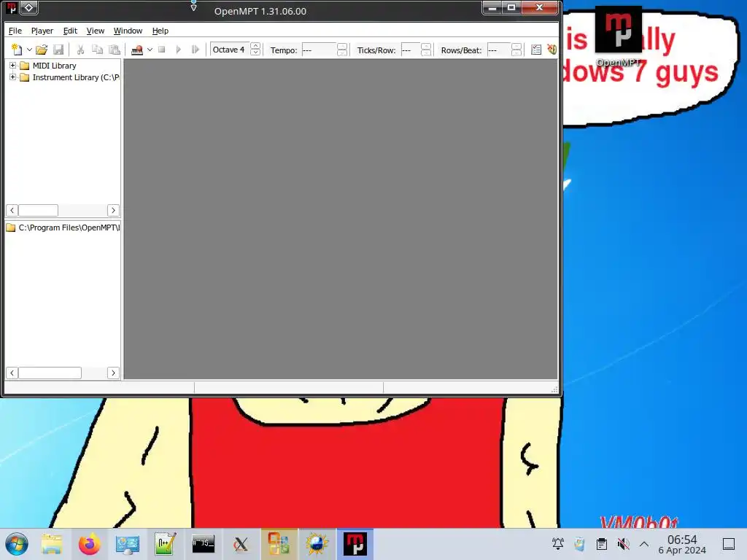Open the file manager taskbar icon
Screen dimensions: 747x560
click(x=52, y=544)
